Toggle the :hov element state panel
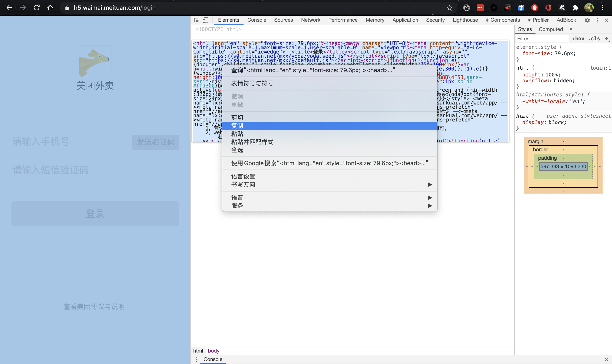This screenshot has height=364, width=612. pos(578,38)
